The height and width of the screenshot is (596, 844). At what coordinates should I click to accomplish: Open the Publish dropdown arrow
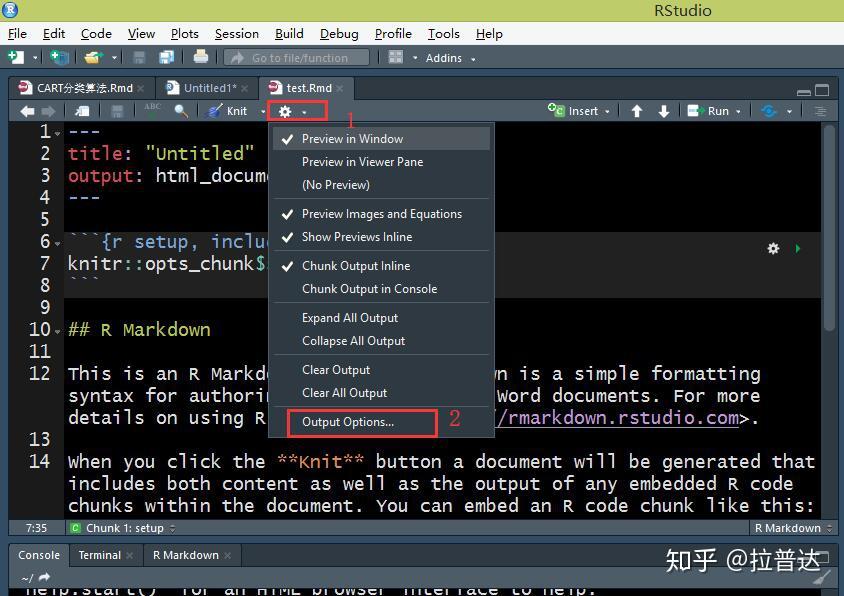(790, 112)
